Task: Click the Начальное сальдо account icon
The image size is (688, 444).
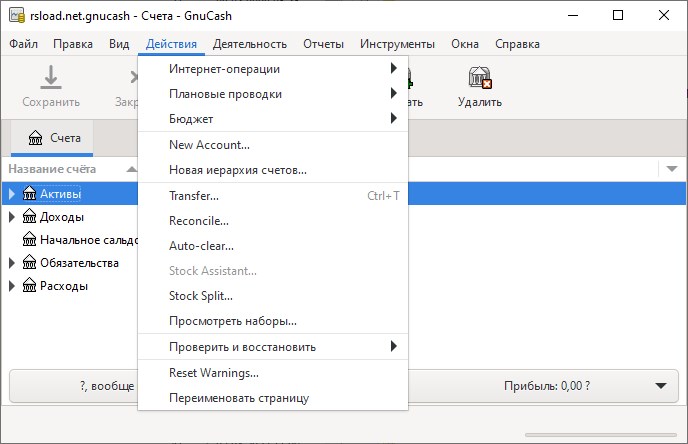Action: click(29, 240)
